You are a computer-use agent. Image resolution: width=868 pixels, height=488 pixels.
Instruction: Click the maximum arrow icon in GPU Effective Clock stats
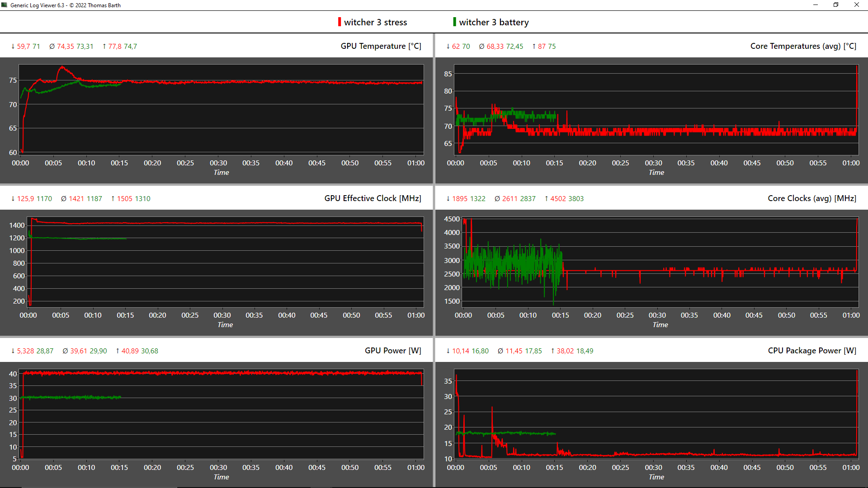[113, 199]
